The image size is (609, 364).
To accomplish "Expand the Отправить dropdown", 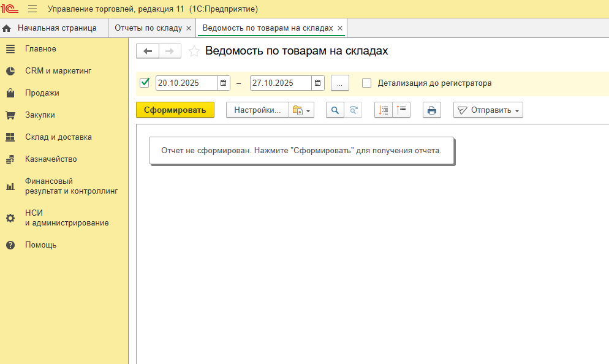I will (x=488, y=110).
